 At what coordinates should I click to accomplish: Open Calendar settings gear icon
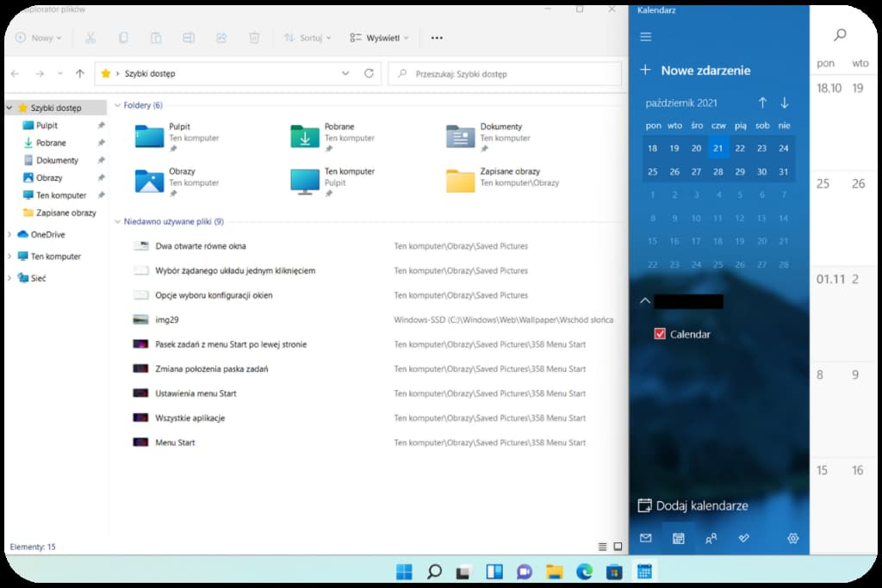click(x=793, y=539)
